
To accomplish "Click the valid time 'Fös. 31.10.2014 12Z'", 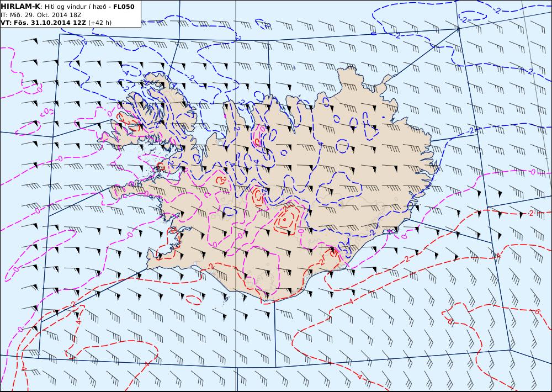I will pos(49,23).
